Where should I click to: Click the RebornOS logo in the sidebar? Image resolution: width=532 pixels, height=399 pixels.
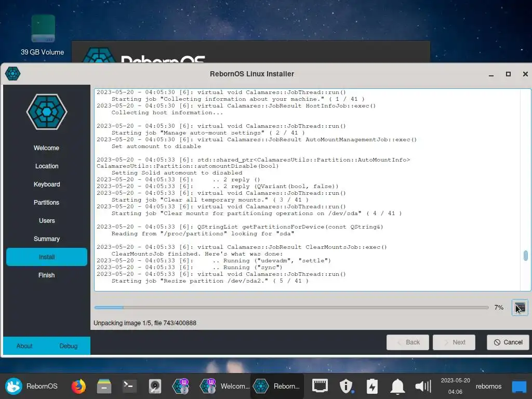click(47, 112)
